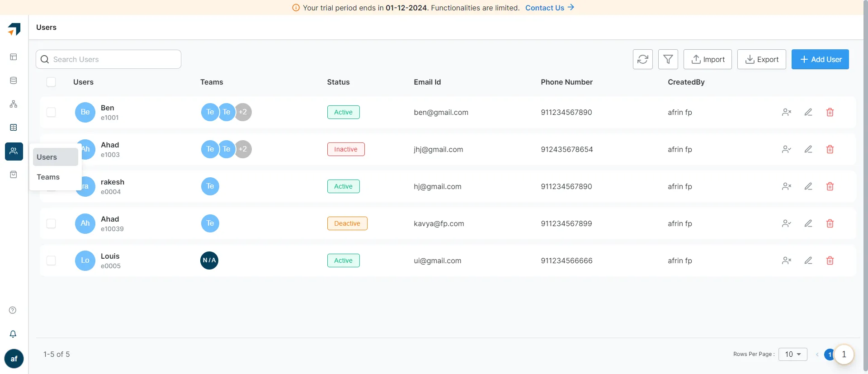The height and width of the screenshot is (374, 868).
Task: Delete rakesh using the trash icon
Action: (x=830, y=186)
